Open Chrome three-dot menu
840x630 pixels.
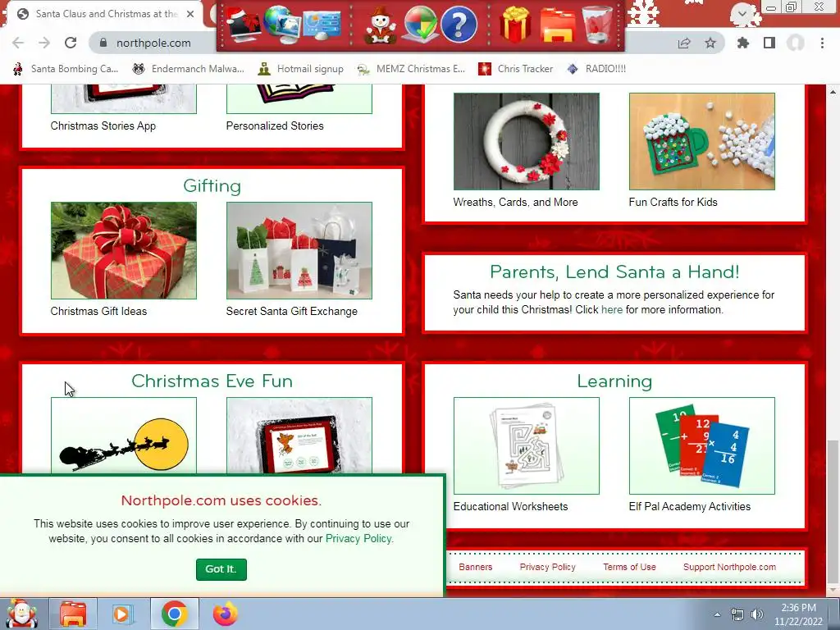[x=822, y=43]
